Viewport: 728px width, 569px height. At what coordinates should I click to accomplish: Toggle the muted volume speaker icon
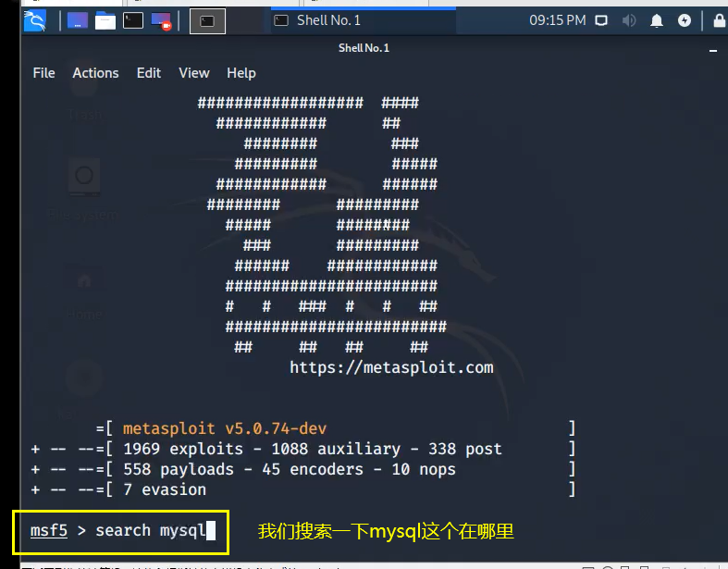coord(629,20)
